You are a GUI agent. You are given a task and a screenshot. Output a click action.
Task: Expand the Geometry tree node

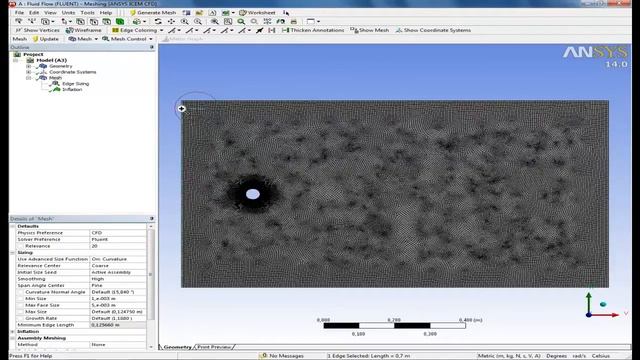(x=29, y=66)
